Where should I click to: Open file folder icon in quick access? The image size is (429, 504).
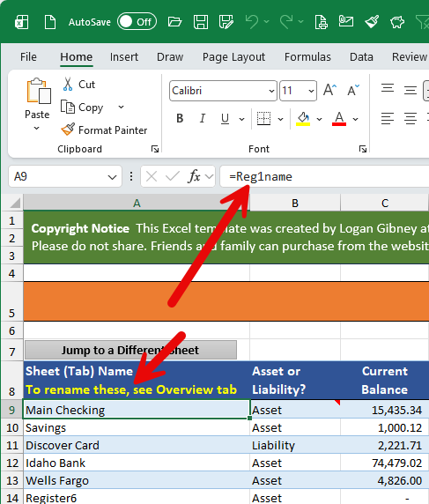click(174, 22)
